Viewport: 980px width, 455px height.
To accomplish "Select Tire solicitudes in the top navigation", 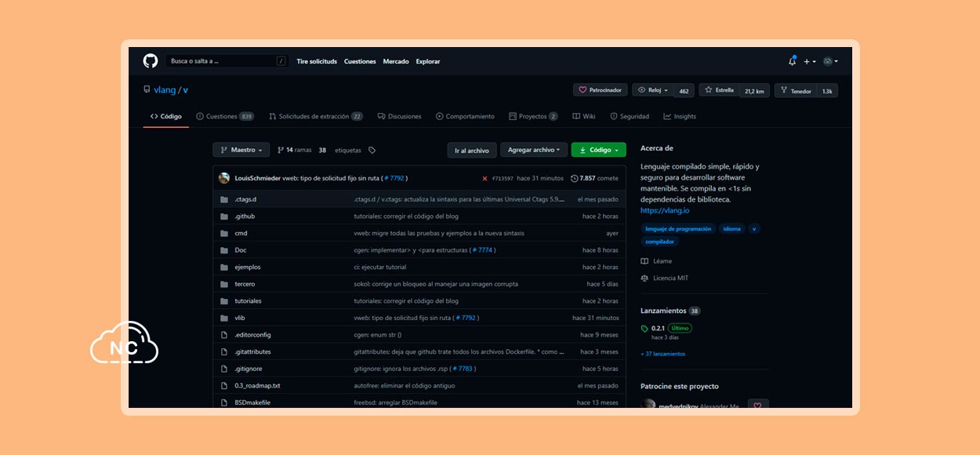I will pos(317,61).
